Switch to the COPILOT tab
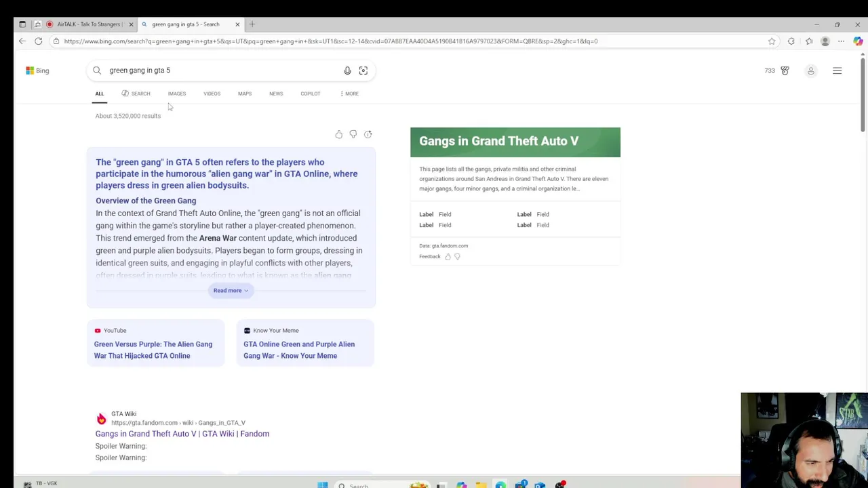Viewport: 868px width, 488px height. click(x=311, y=94)
